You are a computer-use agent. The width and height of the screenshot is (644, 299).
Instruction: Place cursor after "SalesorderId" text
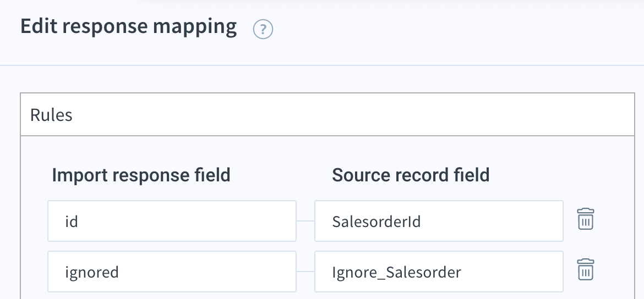[422, 222]
